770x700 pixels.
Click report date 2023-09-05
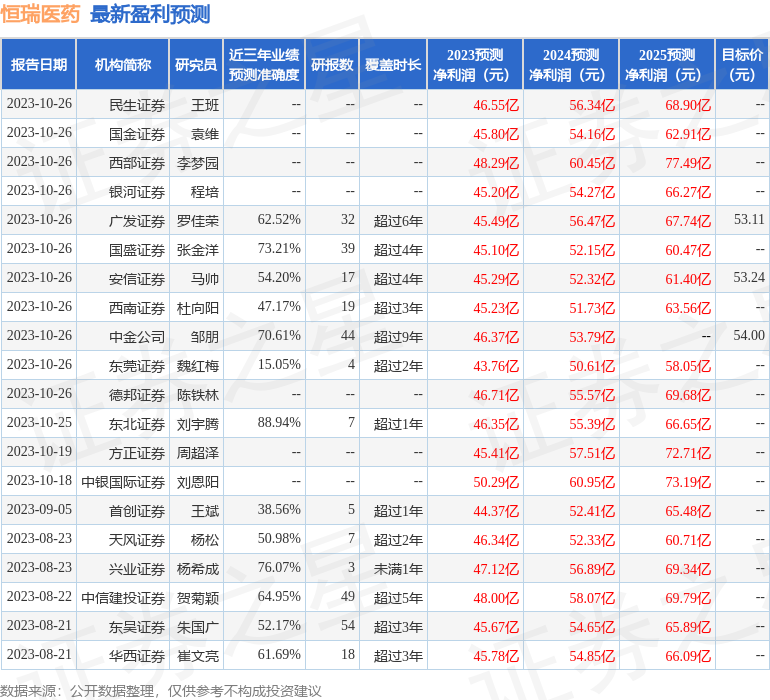39,509
